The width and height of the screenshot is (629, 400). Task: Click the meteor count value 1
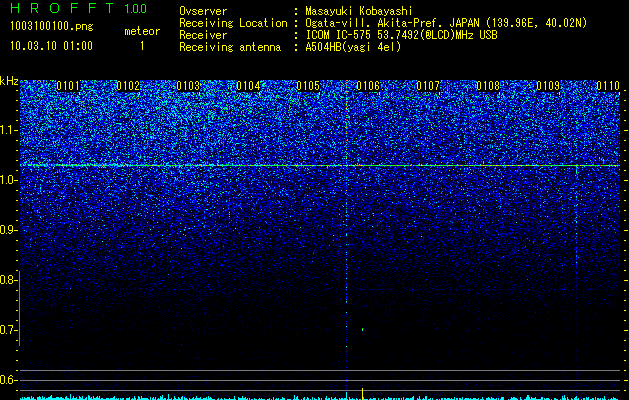[142, 46]
